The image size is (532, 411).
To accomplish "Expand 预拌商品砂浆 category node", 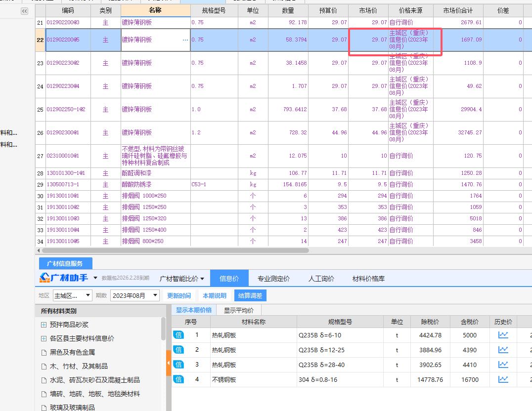I will (x=44, y=325).
